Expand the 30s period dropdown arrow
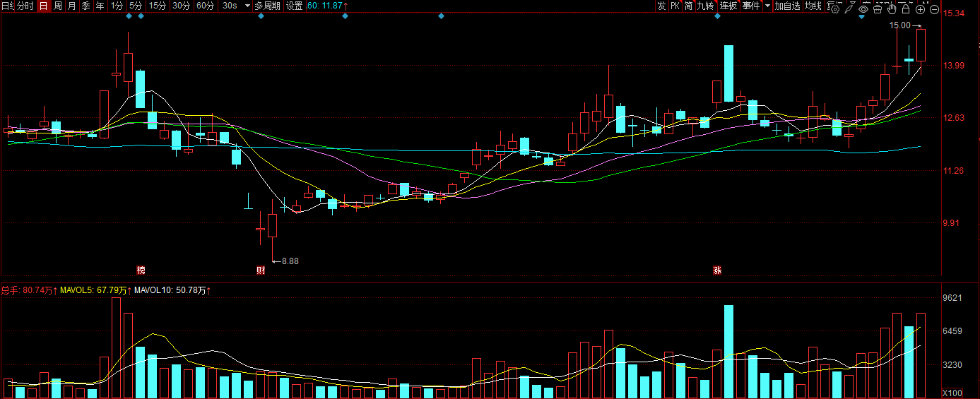This screenshot has width=980, height=399. pos(247,6)
